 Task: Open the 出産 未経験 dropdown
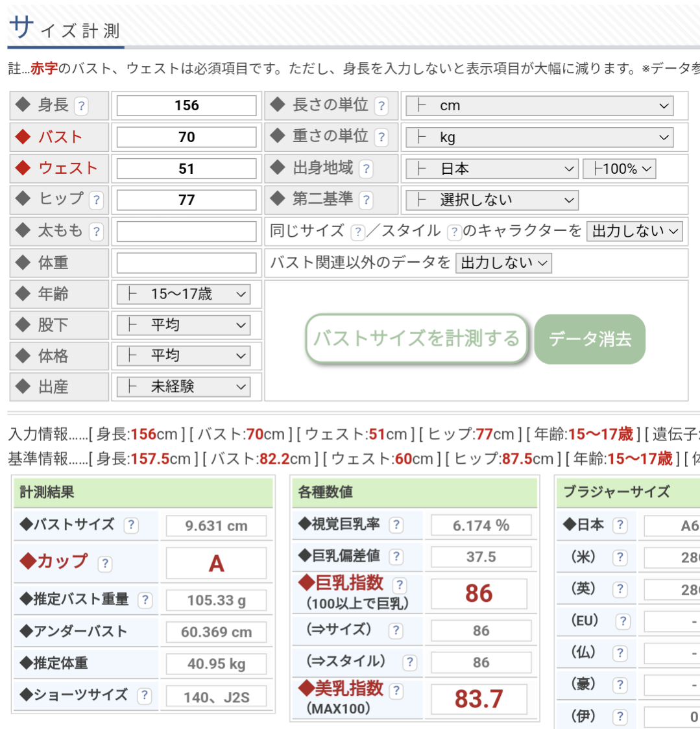pyautogui.click(x=183, y=387)
